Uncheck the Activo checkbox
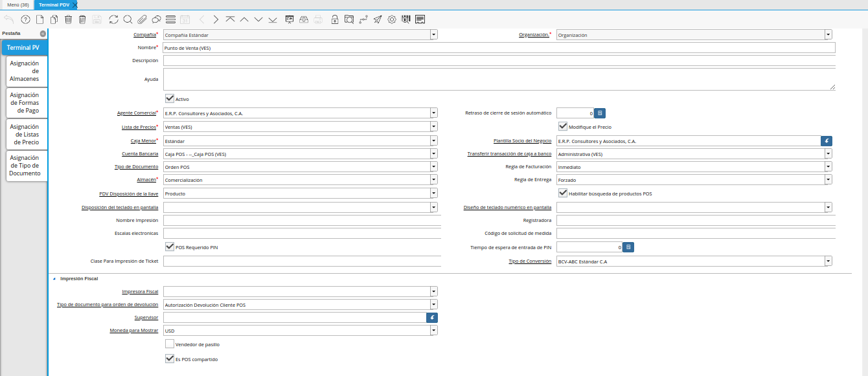Image resolution: width=868 pixels, height=376 pixels. [x=170, y=98]
